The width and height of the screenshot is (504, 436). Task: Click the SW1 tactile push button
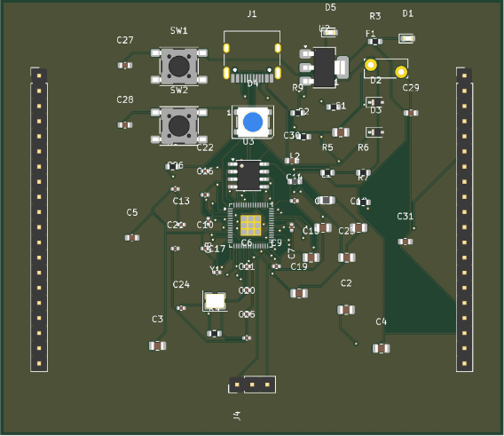click(x=179, y=66)
